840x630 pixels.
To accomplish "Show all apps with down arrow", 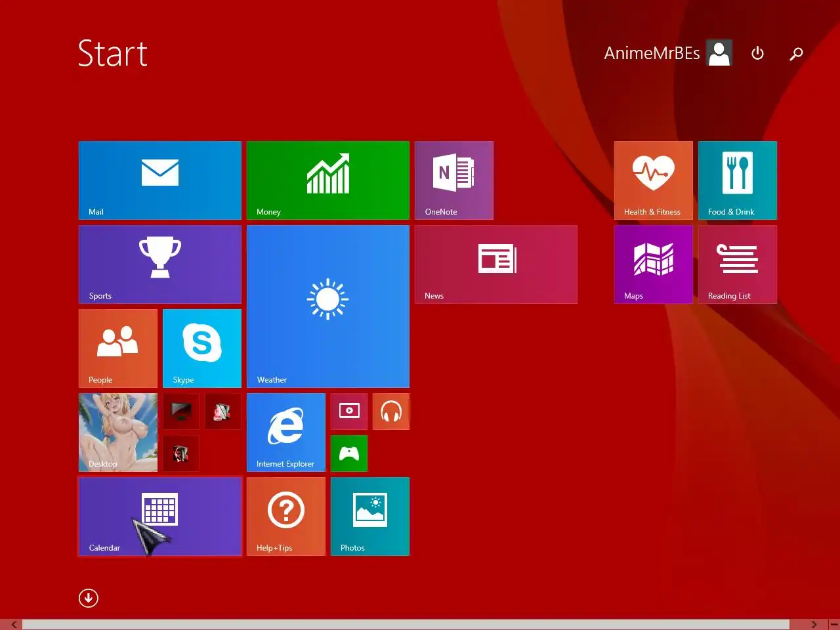I will pos(89,598).
